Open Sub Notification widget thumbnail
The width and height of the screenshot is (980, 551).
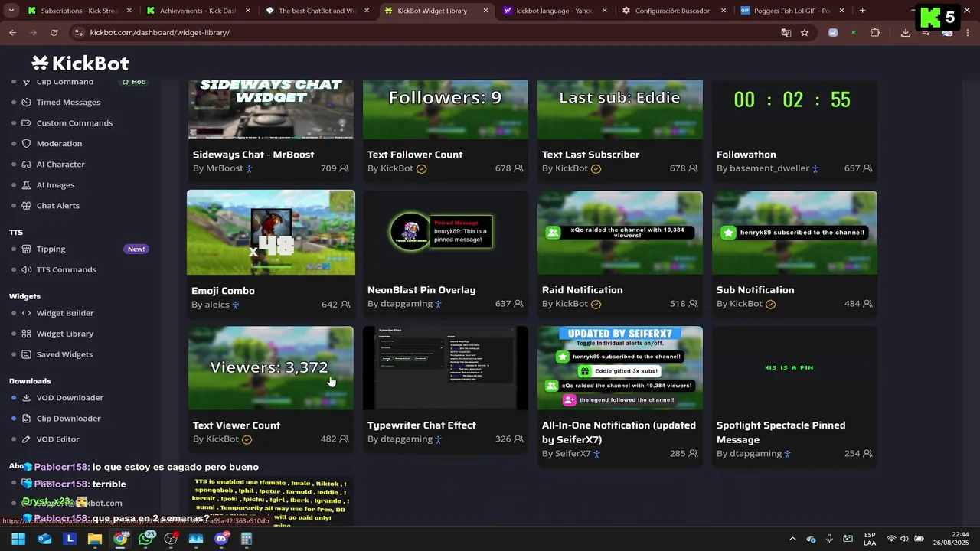pos(795,233)
